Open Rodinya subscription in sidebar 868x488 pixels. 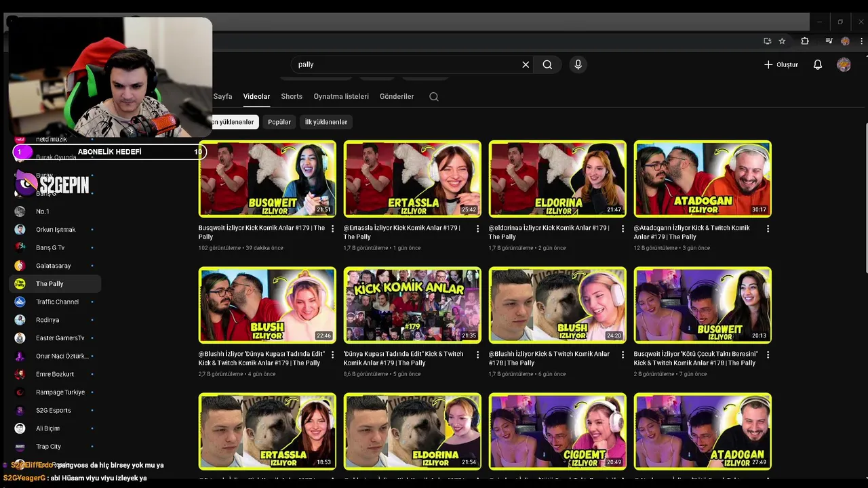pyautogui.click(x=56, y=320)
